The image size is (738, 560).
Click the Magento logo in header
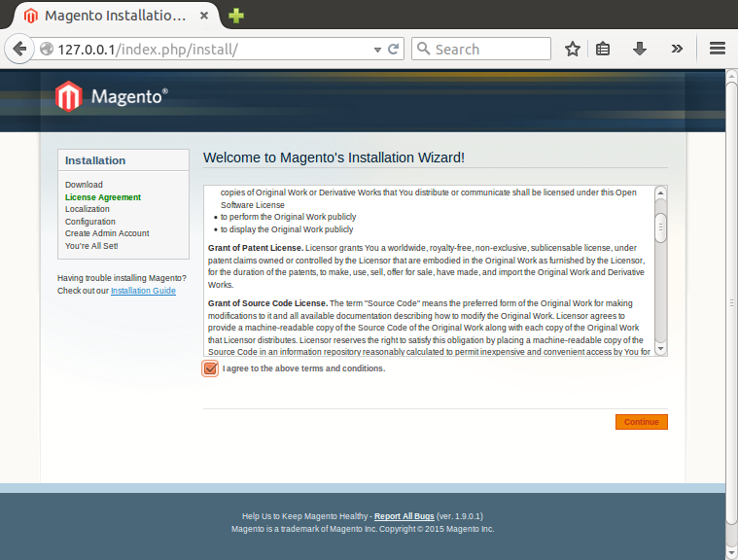(111, 96)
